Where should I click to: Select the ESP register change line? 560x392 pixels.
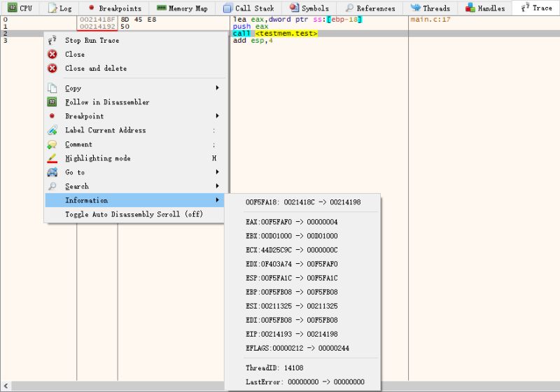(303, 278)
